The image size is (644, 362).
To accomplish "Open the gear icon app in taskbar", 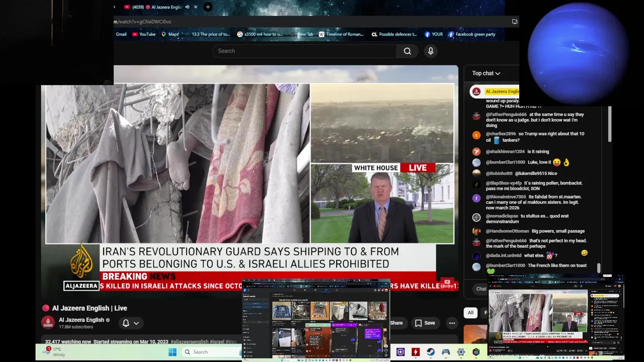I will [x=461, y=352].
